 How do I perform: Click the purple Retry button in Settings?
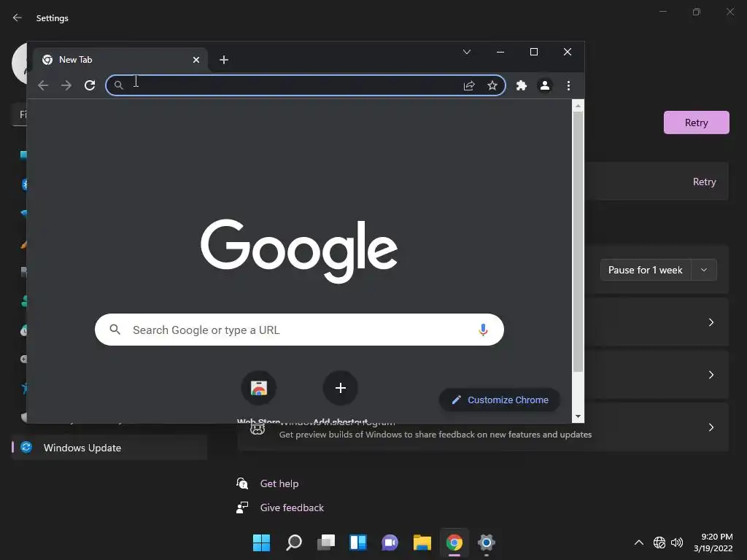point(696,122)
